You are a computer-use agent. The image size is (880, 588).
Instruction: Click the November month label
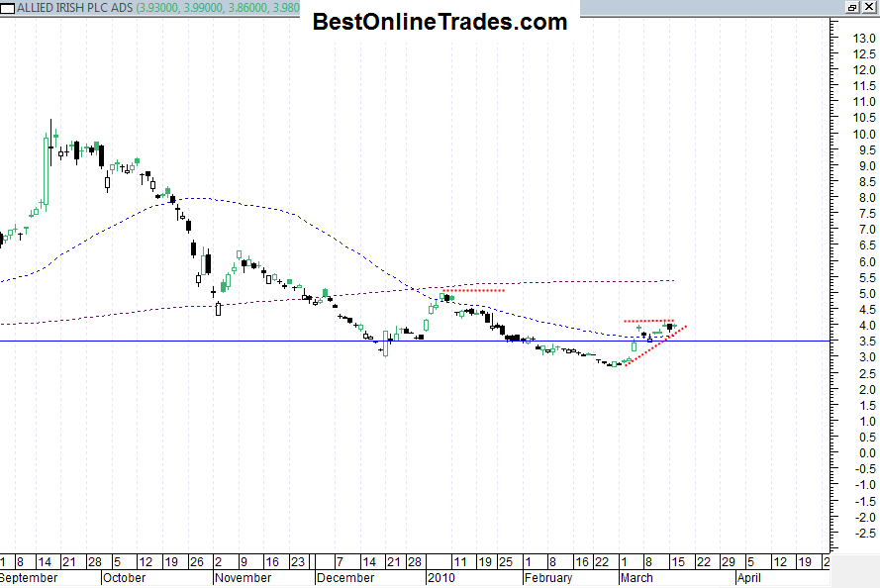244,578
